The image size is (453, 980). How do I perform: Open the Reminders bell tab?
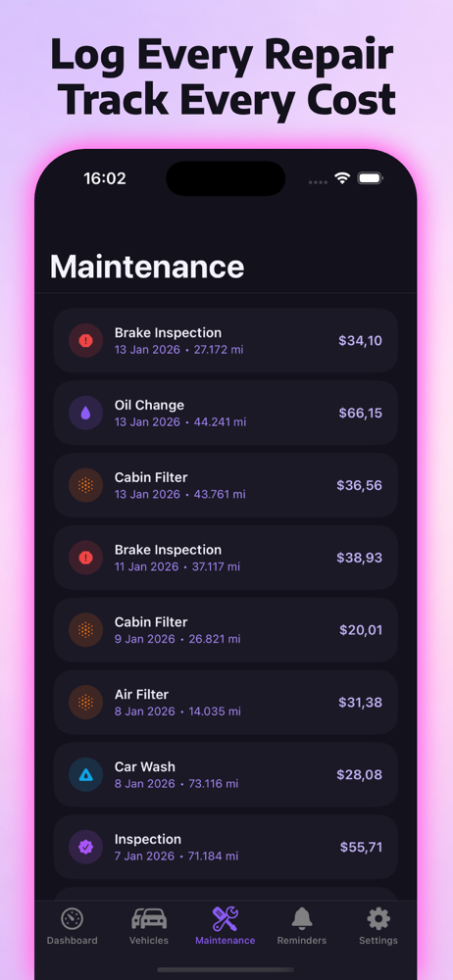pos(302,926)
